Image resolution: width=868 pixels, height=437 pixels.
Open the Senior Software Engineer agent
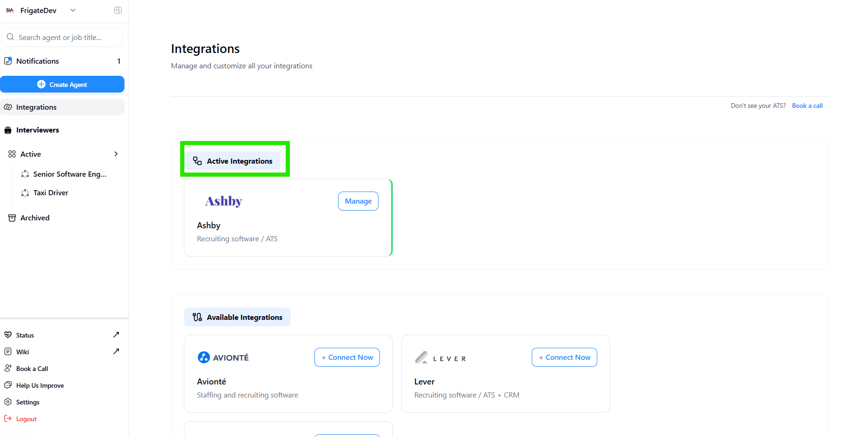70,174
